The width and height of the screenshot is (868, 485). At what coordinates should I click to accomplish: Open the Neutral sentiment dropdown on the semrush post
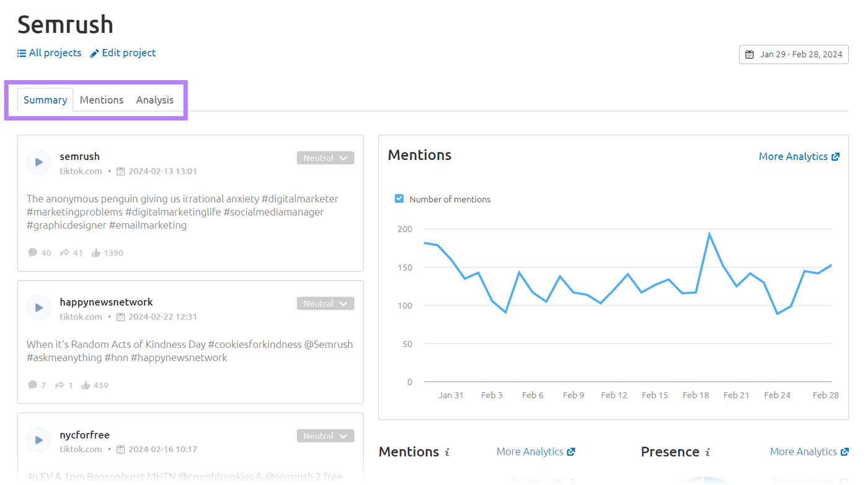point(325,158)
